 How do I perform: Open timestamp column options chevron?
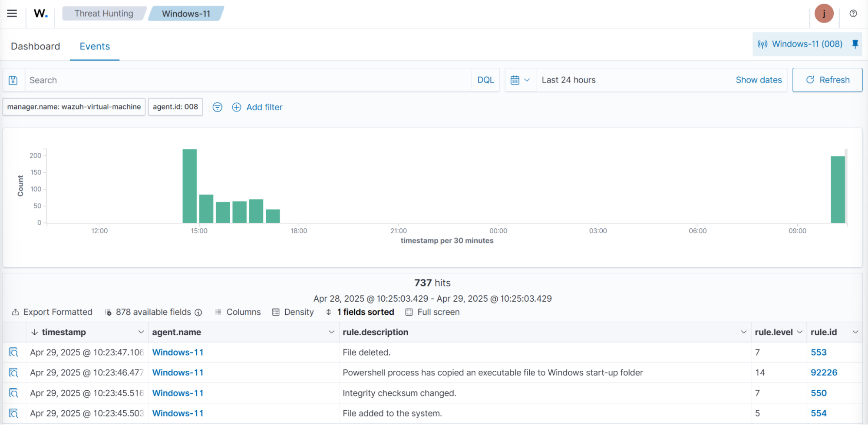(x=141, y=332)
